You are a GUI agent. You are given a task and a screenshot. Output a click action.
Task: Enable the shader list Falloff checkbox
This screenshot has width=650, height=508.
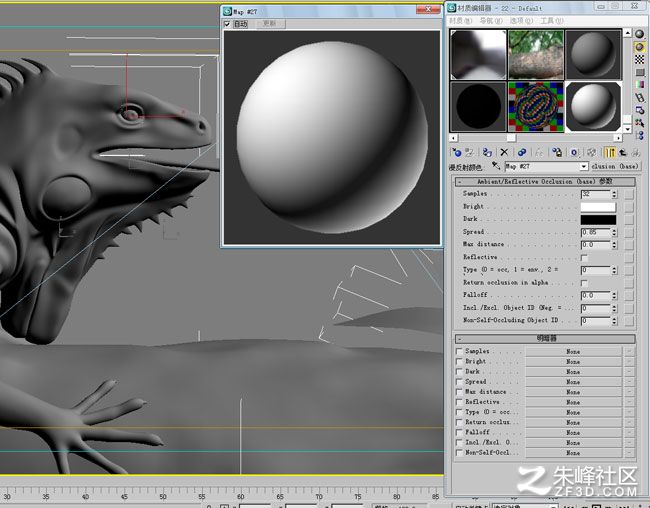pos(459,433)
